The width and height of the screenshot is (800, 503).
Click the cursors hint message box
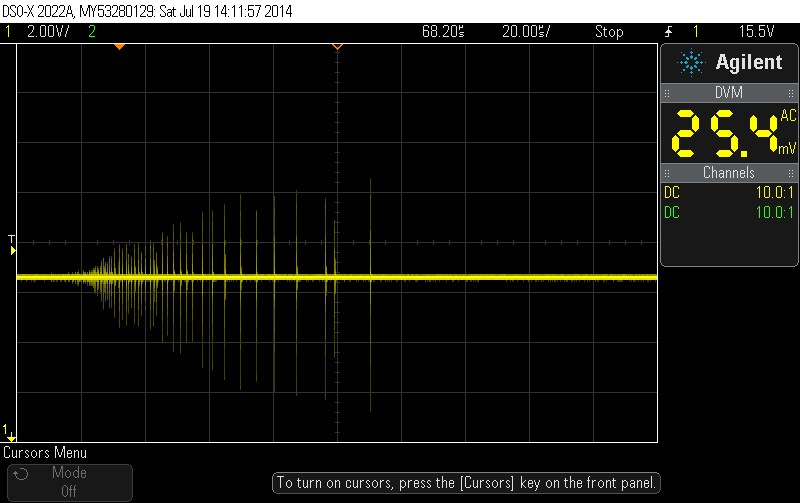click(x=466, y=483)
